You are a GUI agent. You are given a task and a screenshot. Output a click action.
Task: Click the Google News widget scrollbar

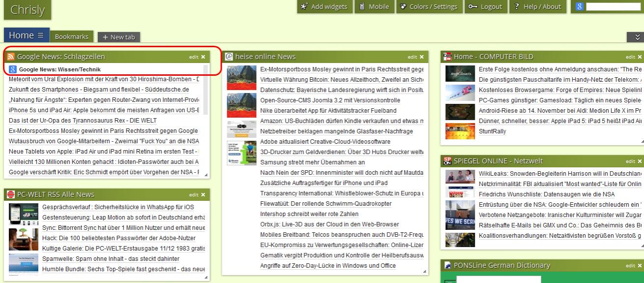tap(206, 90)
